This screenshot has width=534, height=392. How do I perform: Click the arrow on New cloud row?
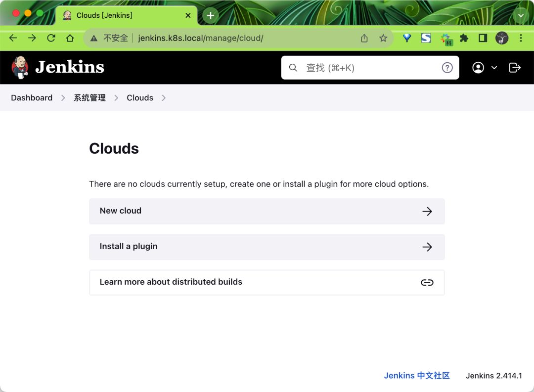tap(427, 212)
